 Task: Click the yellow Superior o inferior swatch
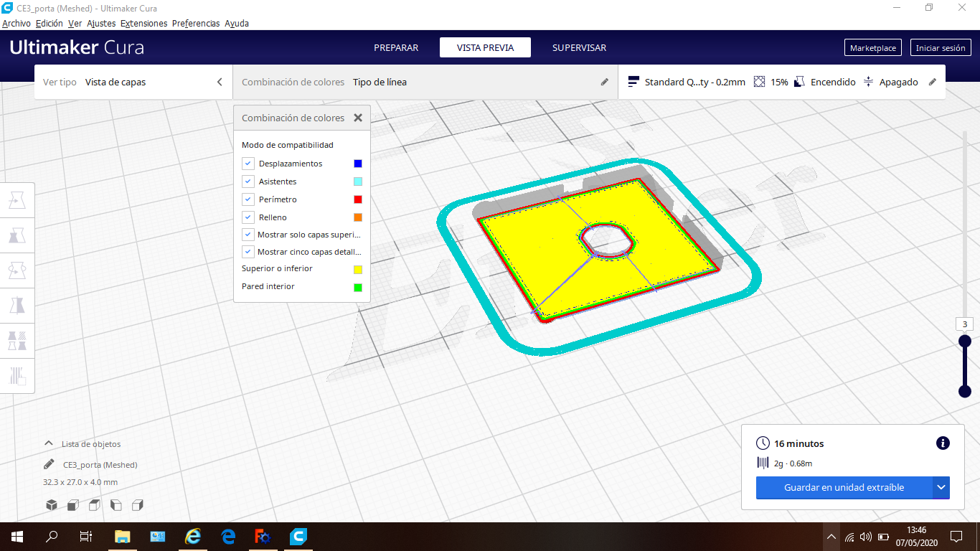tap(358, 270)
